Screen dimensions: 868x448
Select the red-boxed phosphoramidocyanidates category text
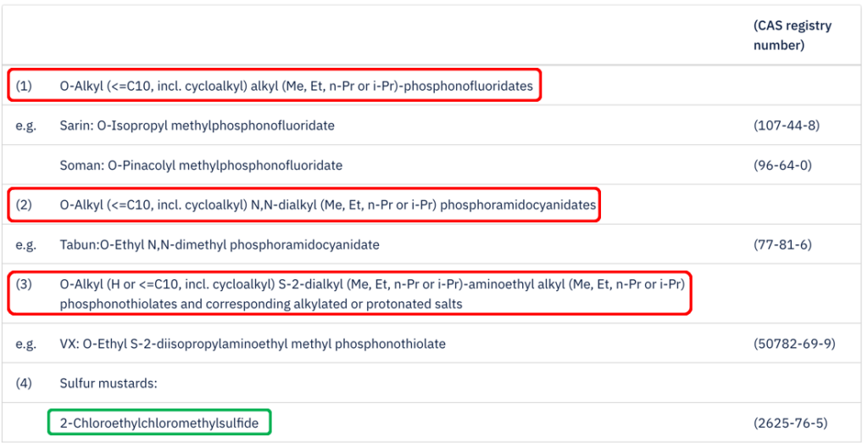click(328, 204)
